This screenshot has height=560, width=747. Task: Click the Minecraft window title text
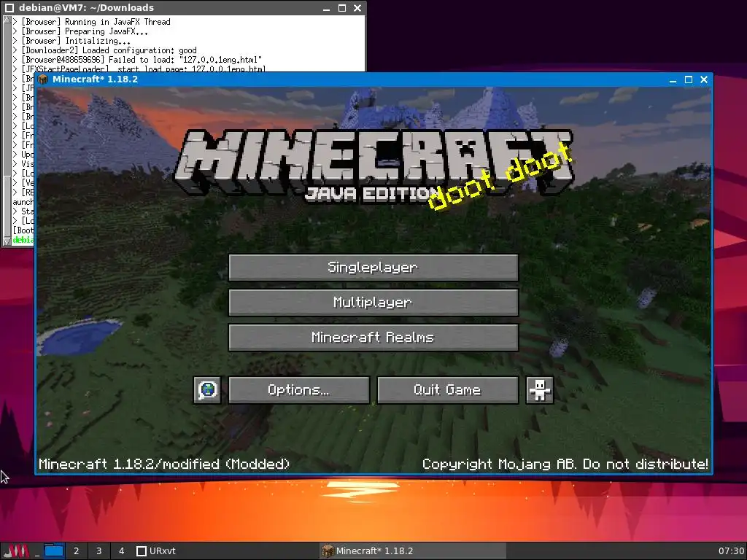pyautogui.click(x=96, y=79)
